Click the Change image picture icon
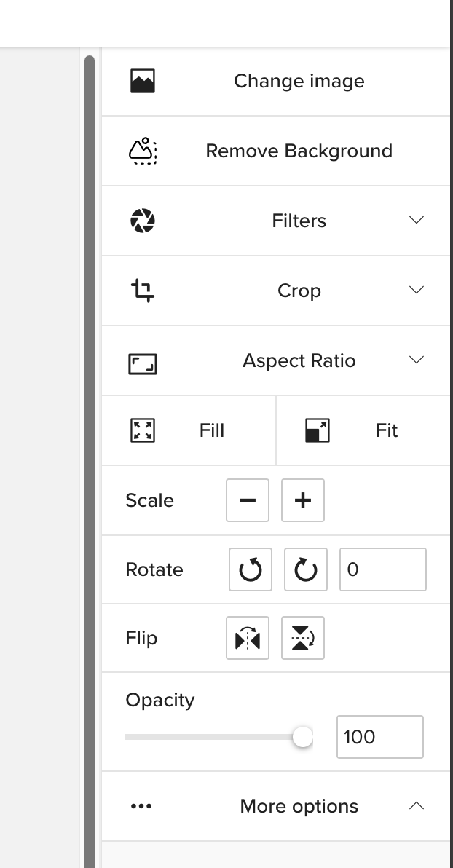The width and height of the screenshot is (453, 868). point(143,81)
